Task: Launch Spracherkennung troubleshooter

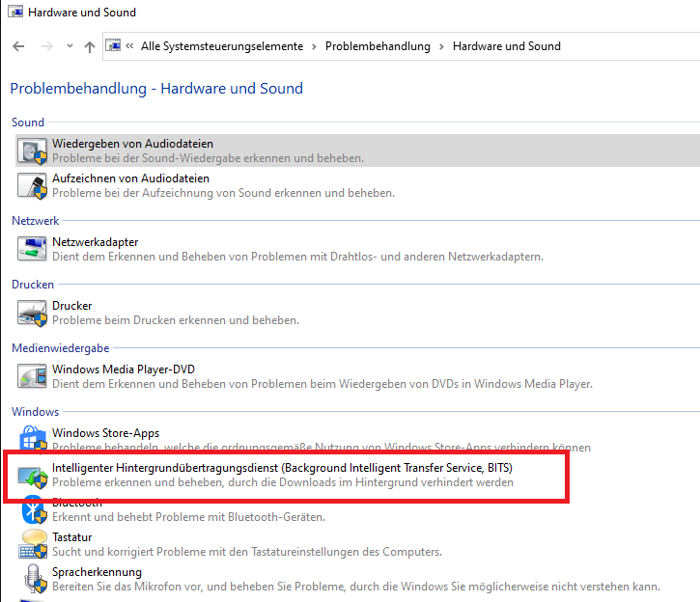Action: click(97, 572)
